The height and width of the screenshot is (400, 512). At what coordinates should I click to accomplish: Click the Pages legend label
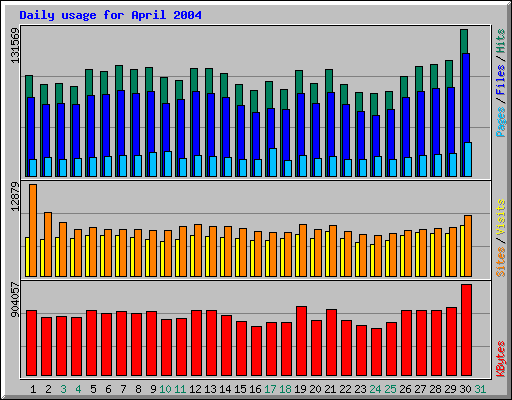click(500, 122)
